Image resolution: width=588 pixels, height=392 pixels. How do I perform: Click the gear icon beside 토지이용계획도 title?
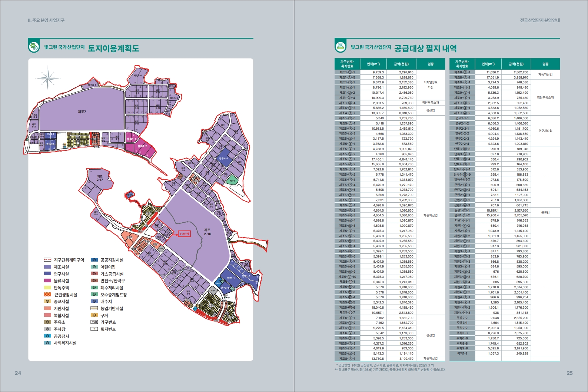[33, 47]
